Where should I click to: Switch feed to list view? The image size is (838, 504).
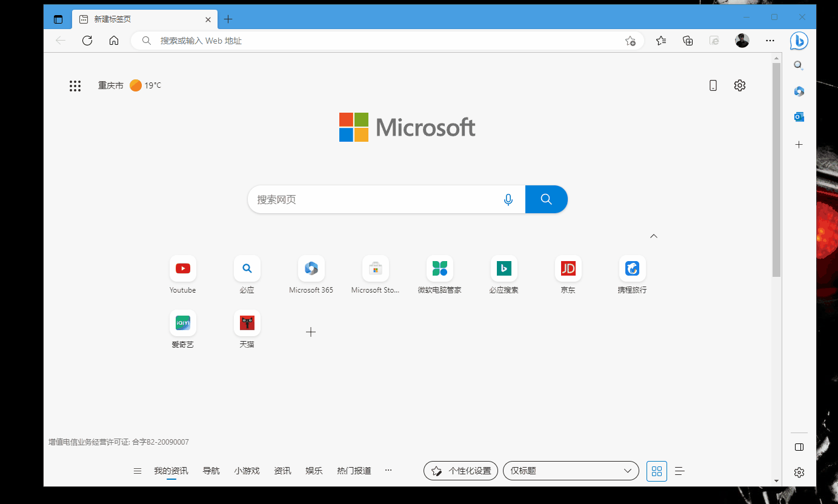pos(680,471)
